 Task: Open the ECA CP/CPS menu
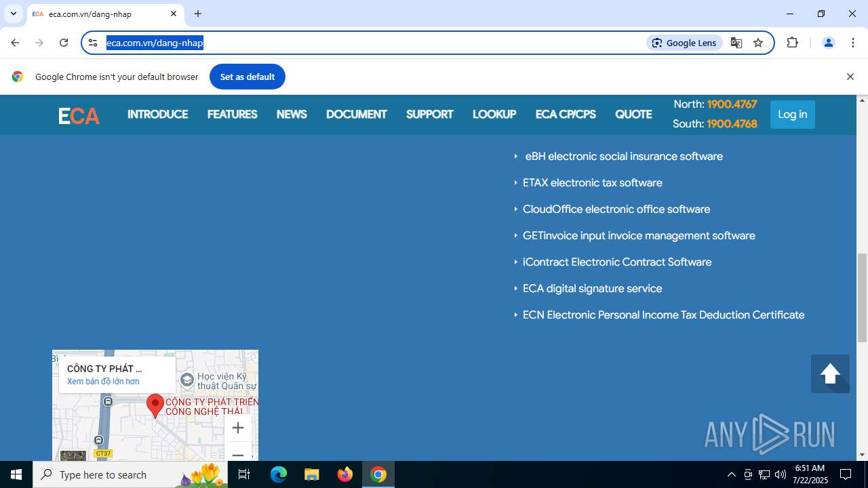[566, 115]
